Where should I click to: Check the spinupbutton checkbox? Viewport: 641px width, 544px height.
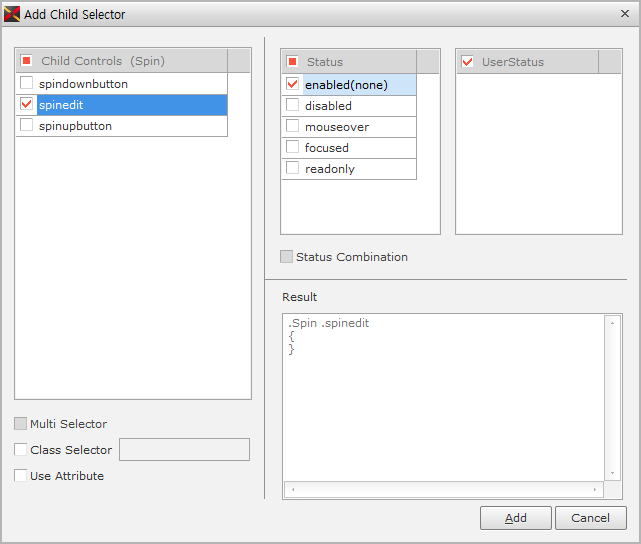point(27,126)
